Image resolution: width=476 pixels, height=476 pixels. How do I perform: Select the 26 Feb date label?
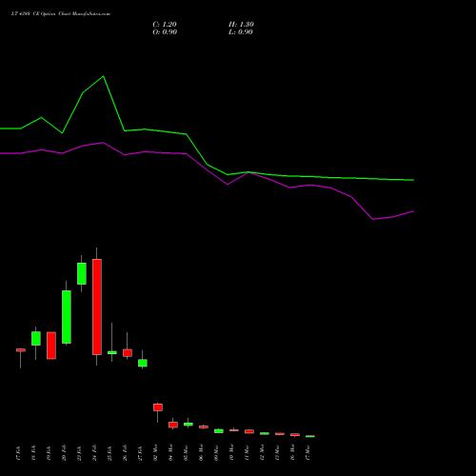click(x=125, y=453)
